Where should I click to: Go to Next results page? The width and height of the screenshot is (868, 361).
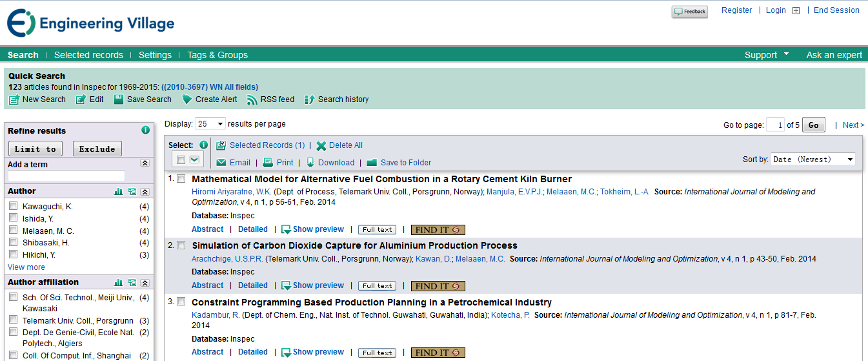853,125
